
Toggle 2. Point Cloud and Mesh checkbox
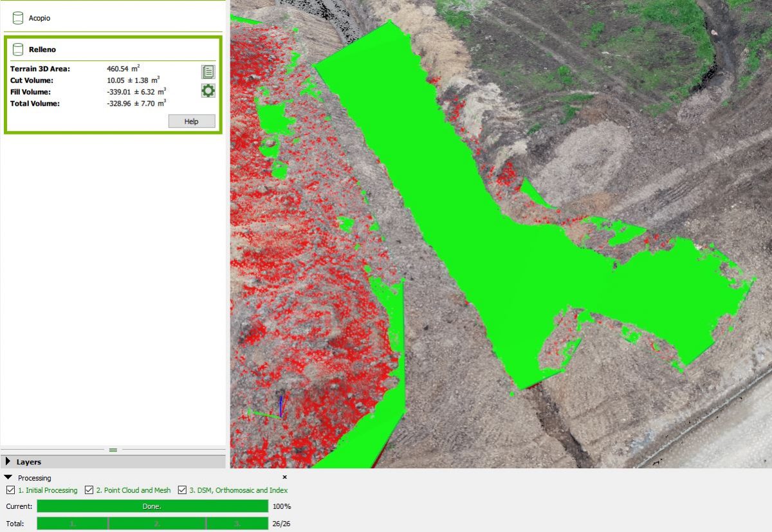89,490
